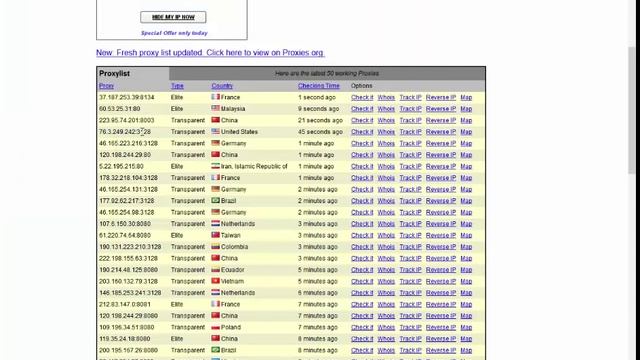
Task: Click Elite type for the Taiwan proxy
Action: tap(177, 236)
